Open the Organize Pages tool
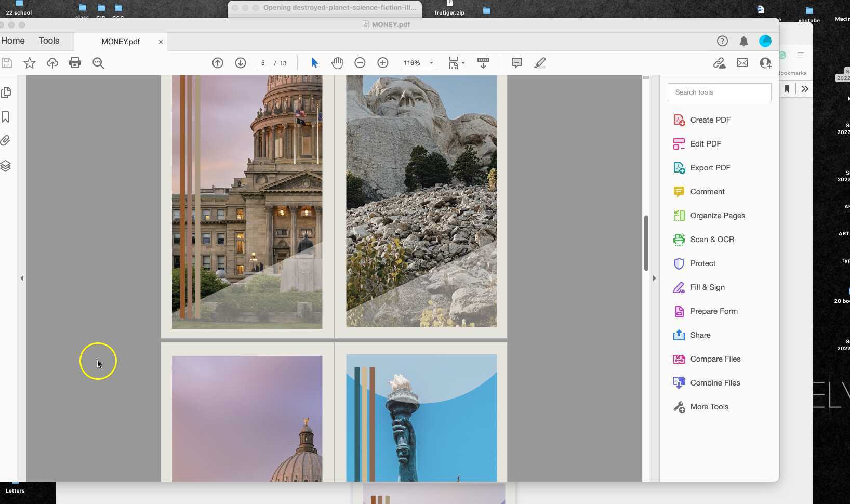 point(717,216)
